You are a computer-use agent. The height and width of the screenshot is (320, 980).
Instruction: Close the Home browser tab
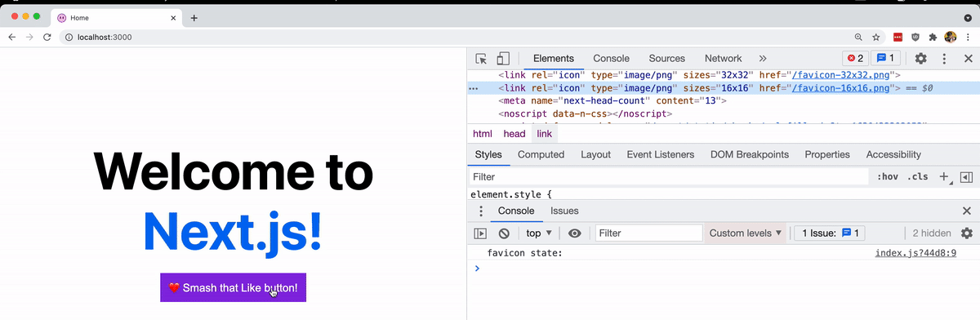coord(173,17)
